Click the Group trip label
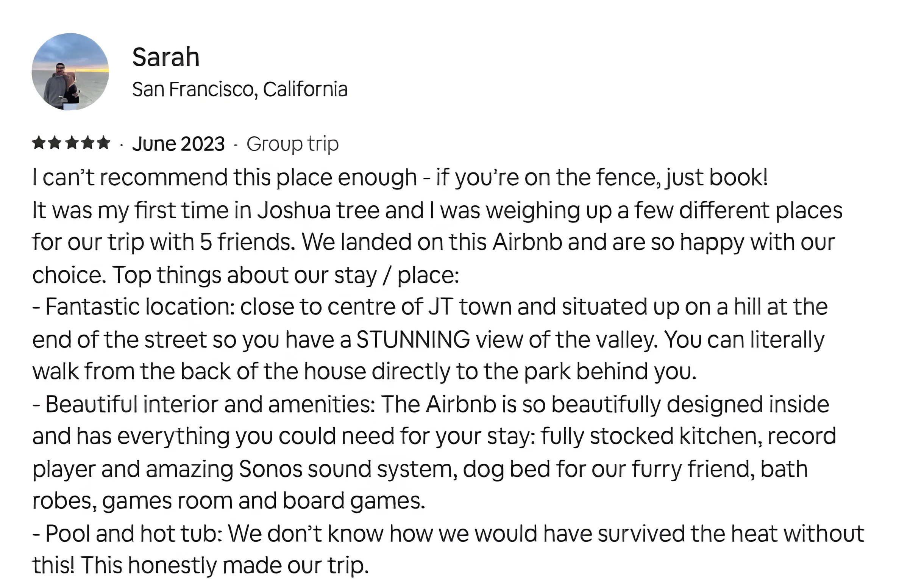Image resolution: width=924 pixels, height=582 pixels. (x=292, y=144)
